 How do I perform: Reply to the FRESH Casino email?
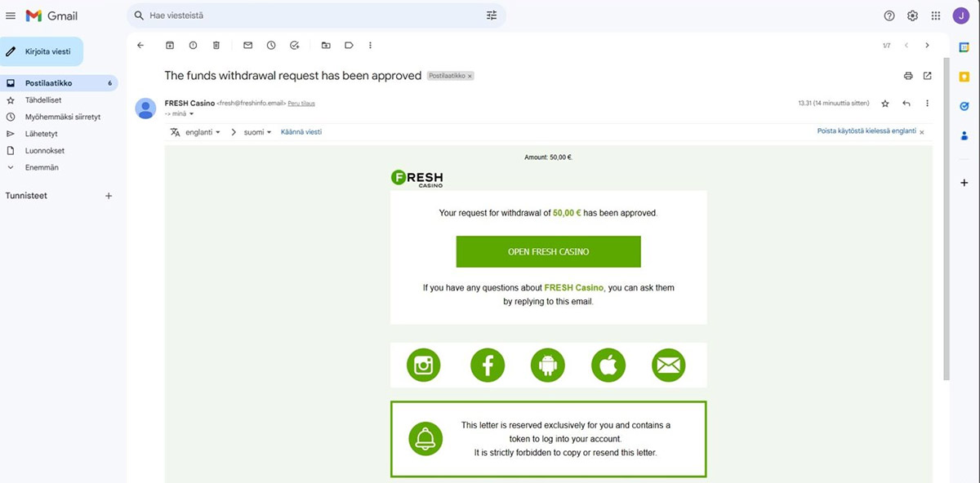coord(906,104)
